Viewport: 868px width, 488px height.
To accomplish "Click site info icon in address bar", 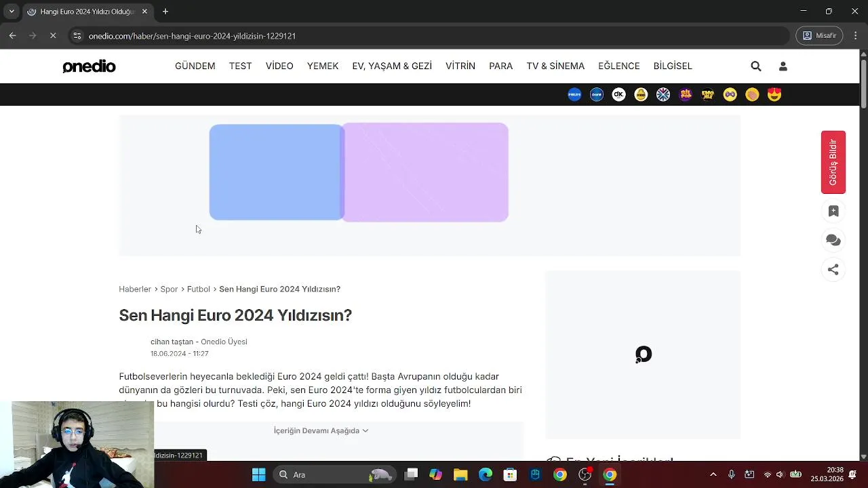I will click(77, 35).
